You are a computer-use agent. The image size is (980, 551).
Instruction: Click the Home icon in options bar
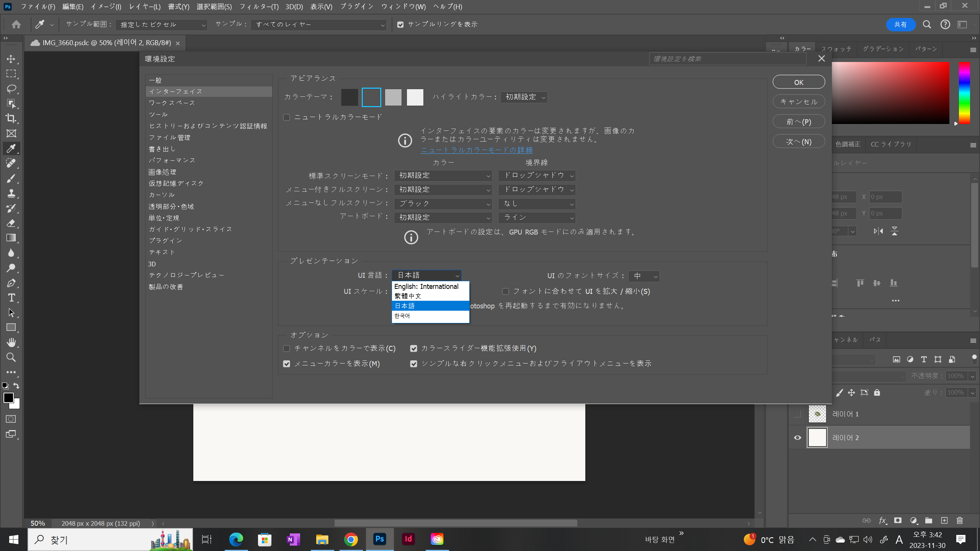click(x=16, y=24)
